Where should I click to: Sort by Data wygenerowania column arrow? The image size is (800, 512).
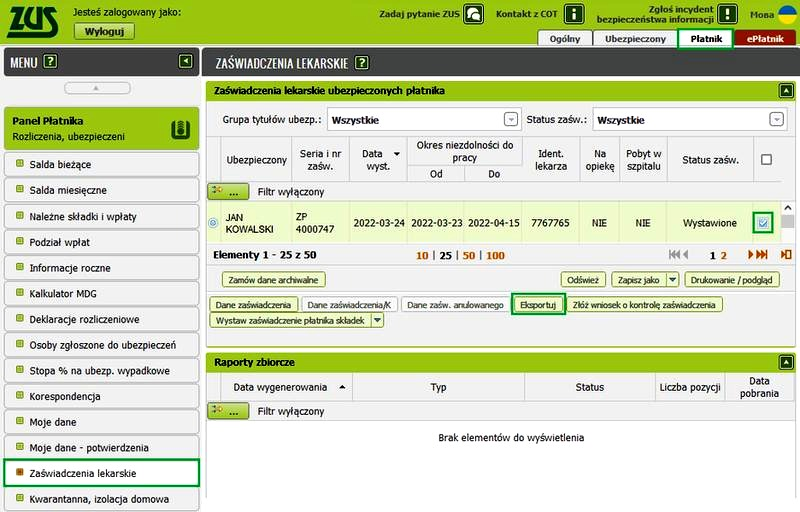(342, 387)
